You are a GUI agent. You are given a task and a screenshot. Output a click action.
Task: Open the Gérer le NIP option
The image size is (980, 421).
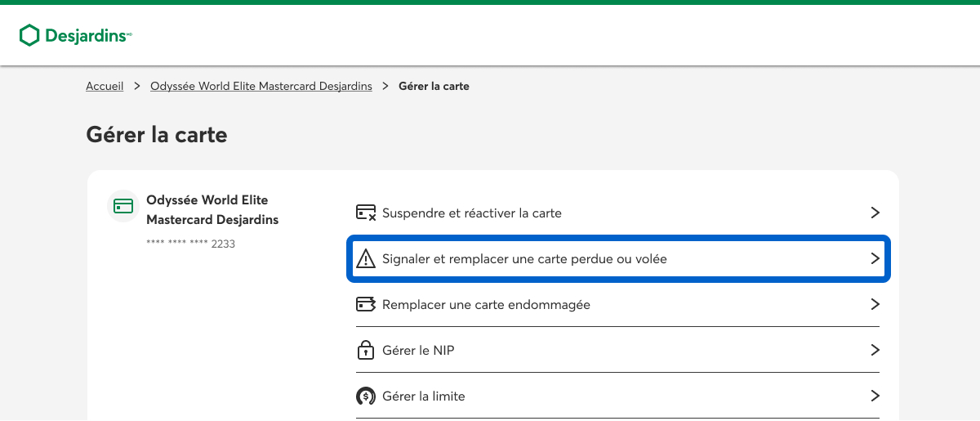418,351
